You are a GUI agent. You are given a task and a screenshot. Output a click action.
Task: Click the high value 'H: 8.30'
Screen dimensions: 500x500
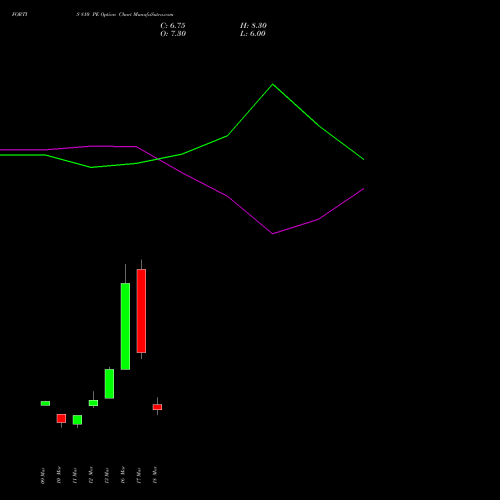tap(253, 26)
